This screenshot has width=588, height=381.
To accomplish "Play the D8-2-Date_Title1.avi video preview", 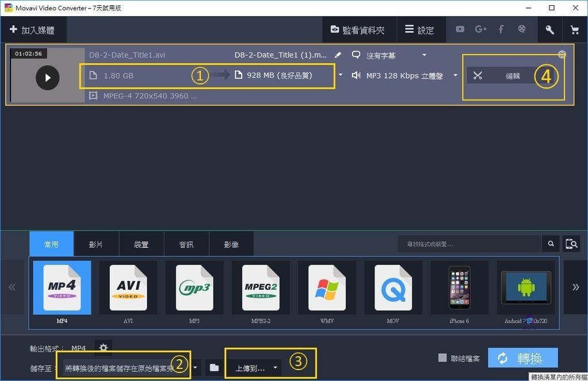I will pyautogui.click(x=48, y=78).
